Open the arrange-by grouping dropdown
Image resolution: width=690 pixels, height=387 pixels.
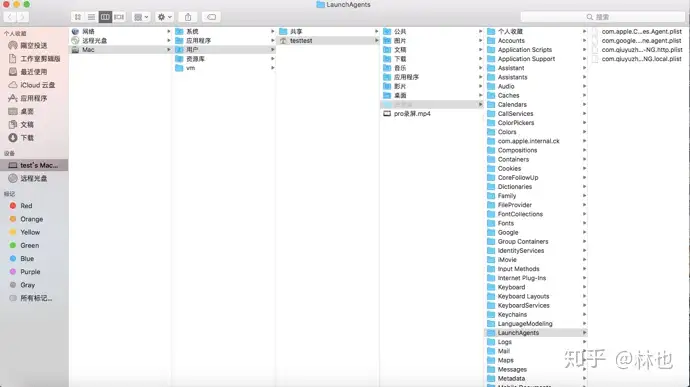[141, 17]
